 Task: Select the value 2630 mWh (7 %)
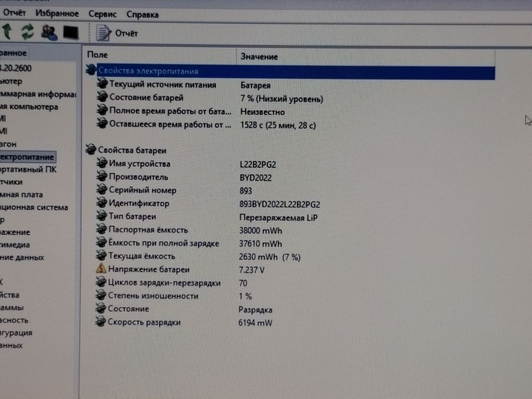[269, 257]
